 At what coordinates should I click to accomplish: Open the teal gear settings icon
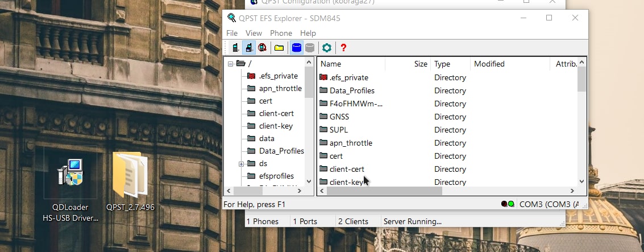(326, 48)
